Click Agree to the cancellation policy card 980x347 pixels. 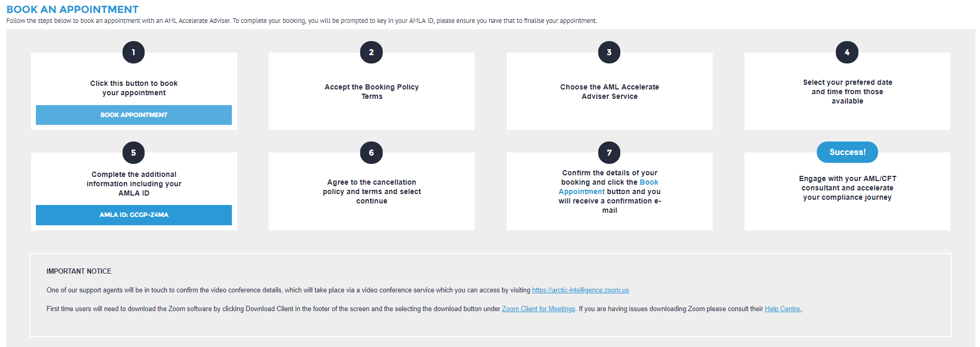click(x=371, y=191)
